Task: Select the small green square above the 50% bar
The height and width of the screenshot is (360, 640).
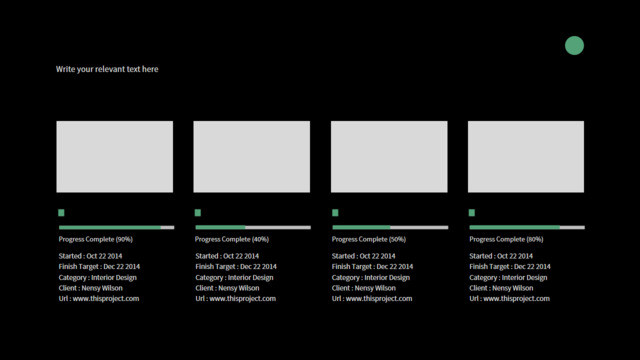Action: click(335, 213)
